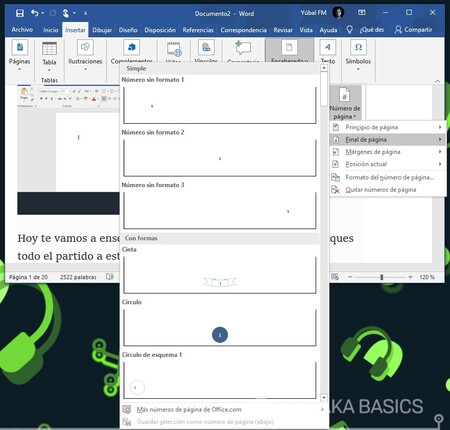
Task: Click the ¿Qué des search box
Action: pyautogui.click(x=372, y=30)
